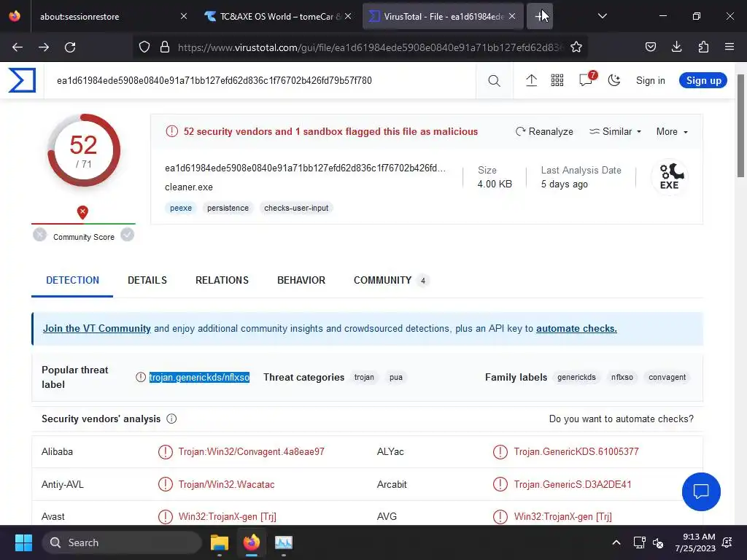Click warning icon beside popular threat label

pos(141,377)
